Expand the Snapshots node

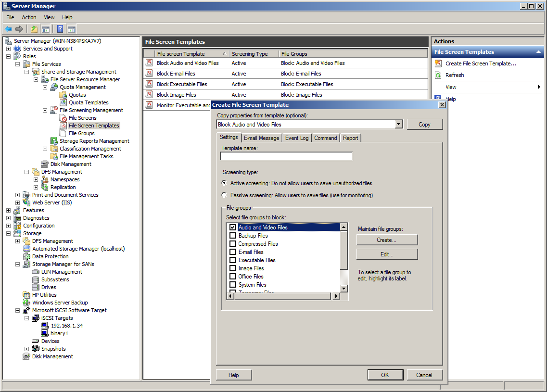[x=26, y=349]
